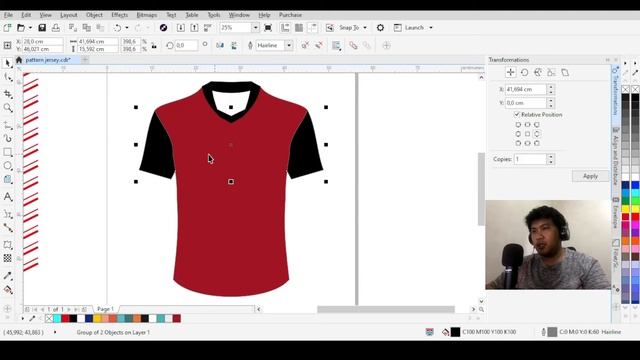Switch to Position in Transformations docker
640x360 pixels.
coord(510,73)
